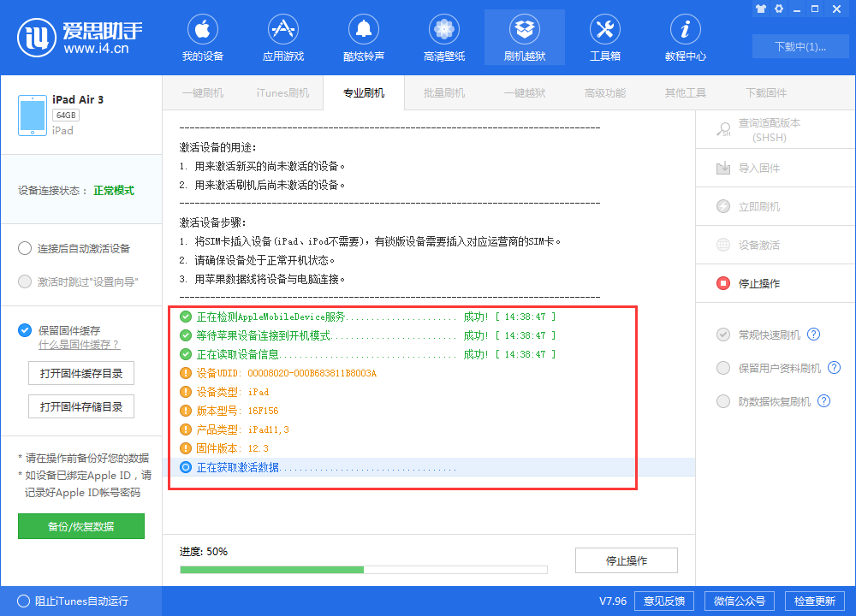Image resolution: width=856 pixels, height=616 pixels.
Task: Click the red 停止操作 stop icon in sidebar
Action: (723, 283)
